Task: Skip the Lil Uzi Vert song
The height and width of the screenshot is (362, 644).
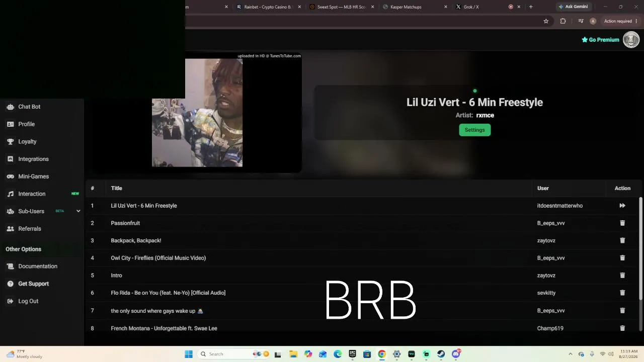Action: pyautogui.click(x=622, y=206)
